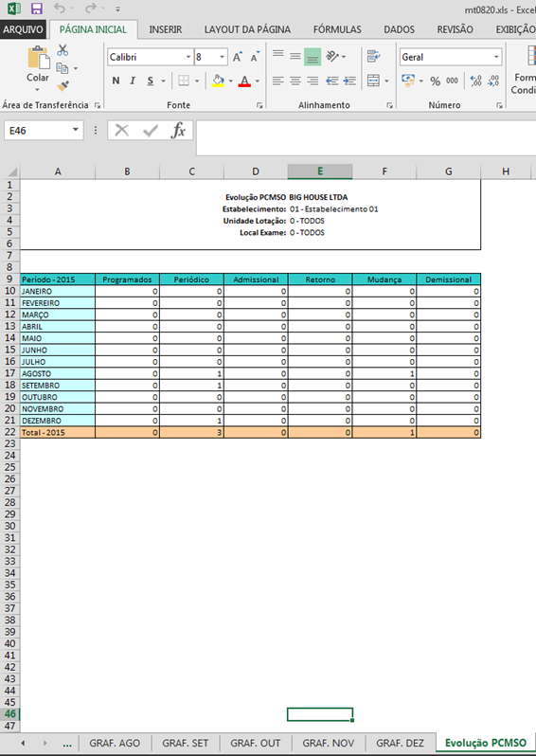Align text right
The height and width of the screenshot is (756, 536).
point(313,81)
